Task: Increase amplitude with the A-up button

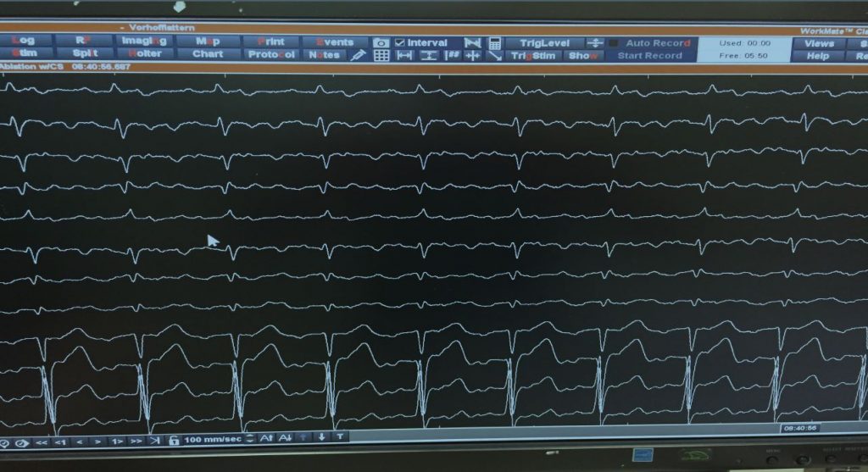Action: (265, 438)
